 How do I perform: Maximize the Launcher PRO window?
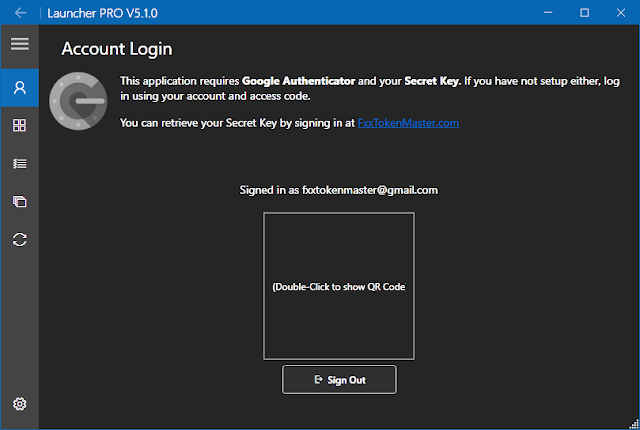pos(584,13)
